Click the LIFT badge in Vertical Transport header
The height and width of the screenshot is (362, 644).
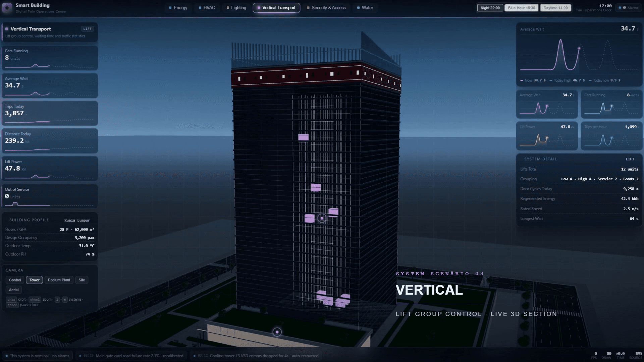click(87, 29)
